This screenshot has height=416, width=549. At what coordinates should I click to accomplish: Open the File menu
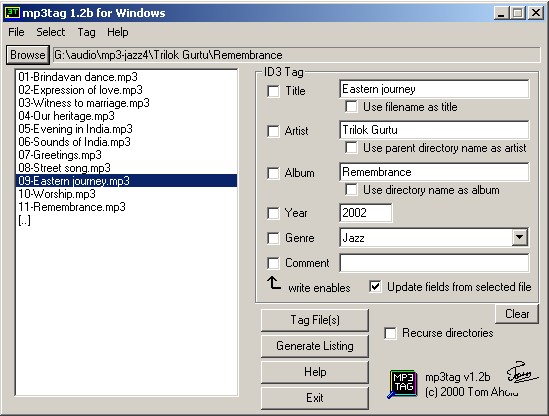[16, 32]
